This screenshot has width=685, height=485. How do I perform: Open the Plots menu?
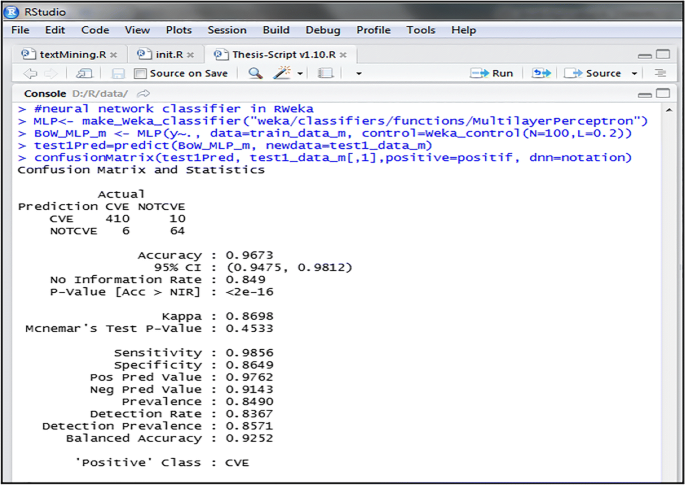coord(179,30)
